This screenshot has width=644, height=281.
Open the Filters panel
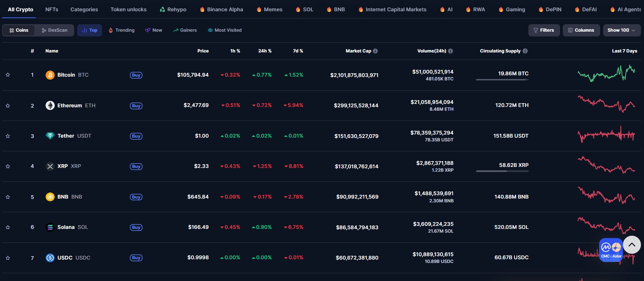point(544,30)
